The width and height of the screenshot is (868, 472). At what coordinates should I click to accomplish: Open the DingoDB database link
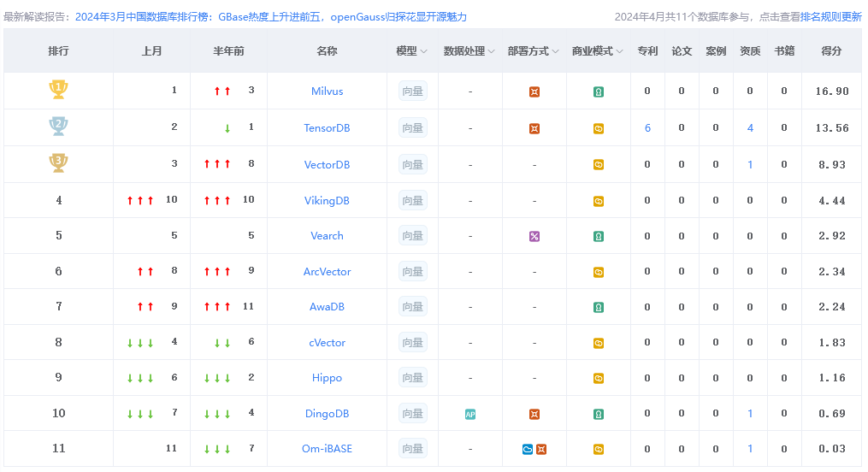328,413
